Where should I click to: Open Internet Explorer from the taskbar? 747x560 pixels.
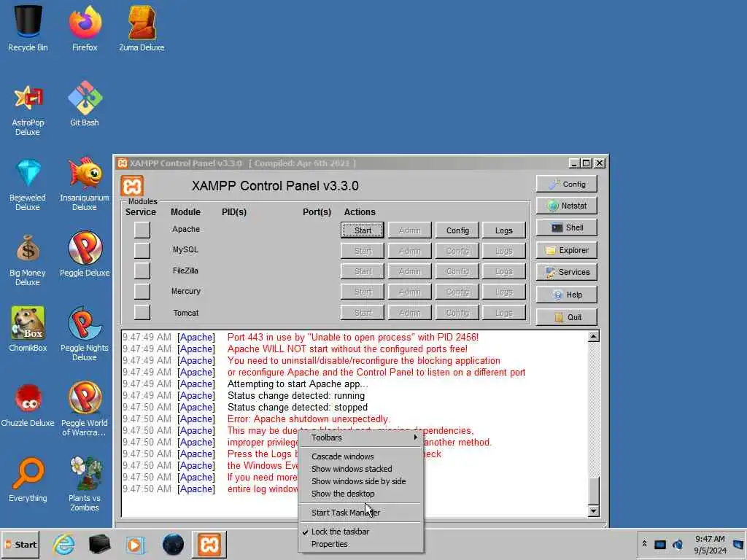coord(63,544)
